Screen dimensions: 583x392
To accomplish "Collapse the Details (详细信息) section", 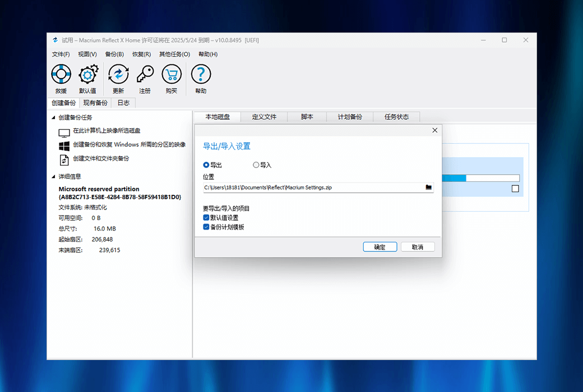I will 53,176.
